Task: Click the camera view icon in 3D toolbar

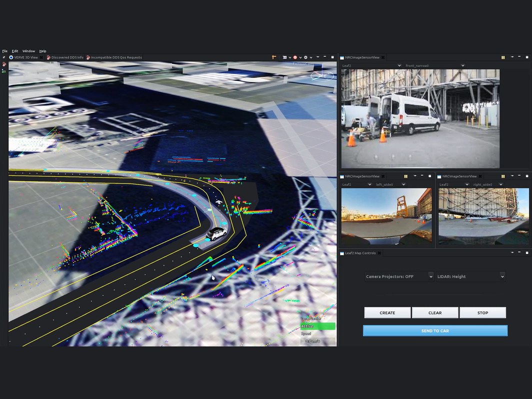Action: coord(284,57)
